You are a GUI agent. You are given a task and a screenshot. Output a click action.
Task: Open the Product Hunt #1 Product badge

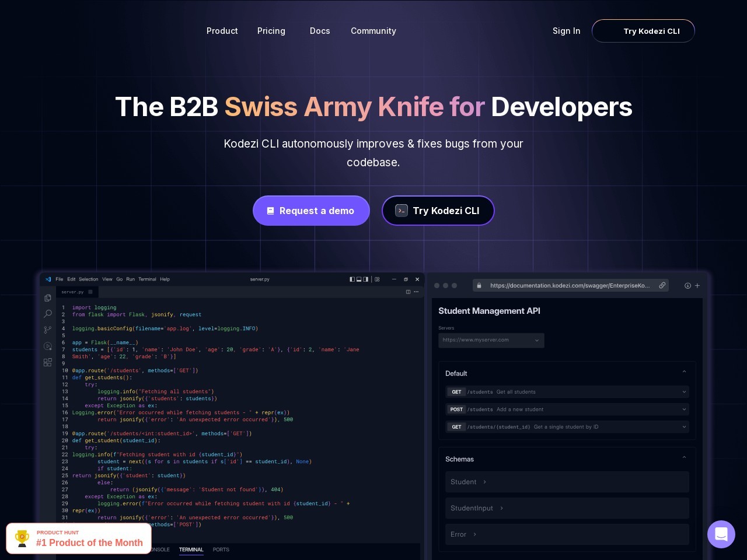point(79,538)
